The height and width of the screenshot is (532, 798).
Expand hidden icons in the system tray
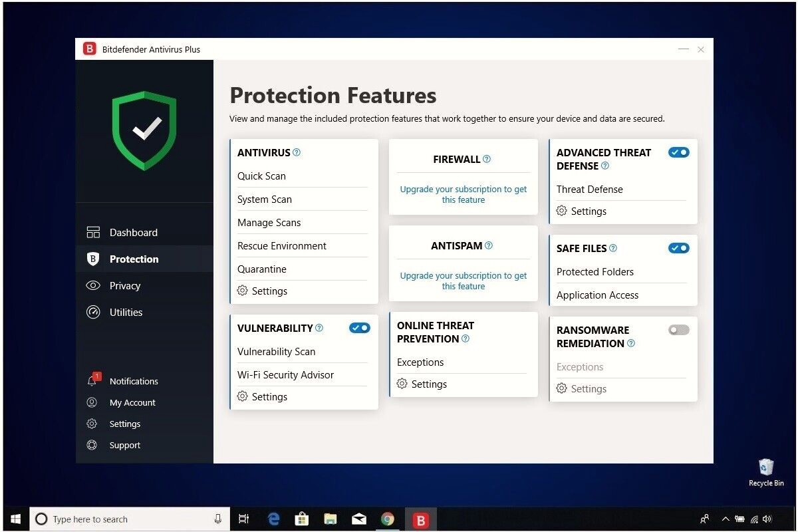725,519
